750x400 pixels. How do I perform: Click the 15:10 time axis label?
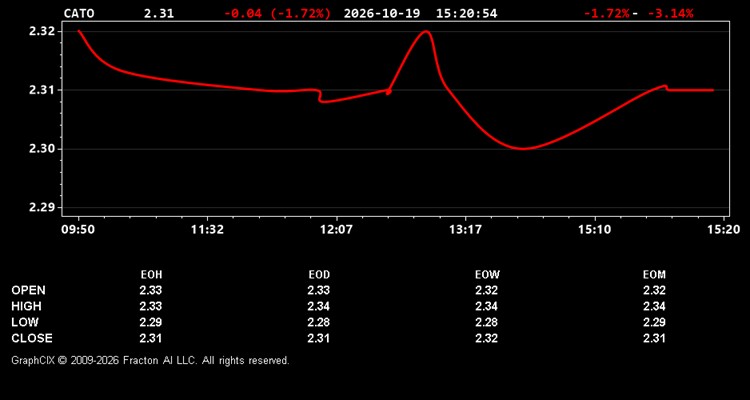coord(595,230)
